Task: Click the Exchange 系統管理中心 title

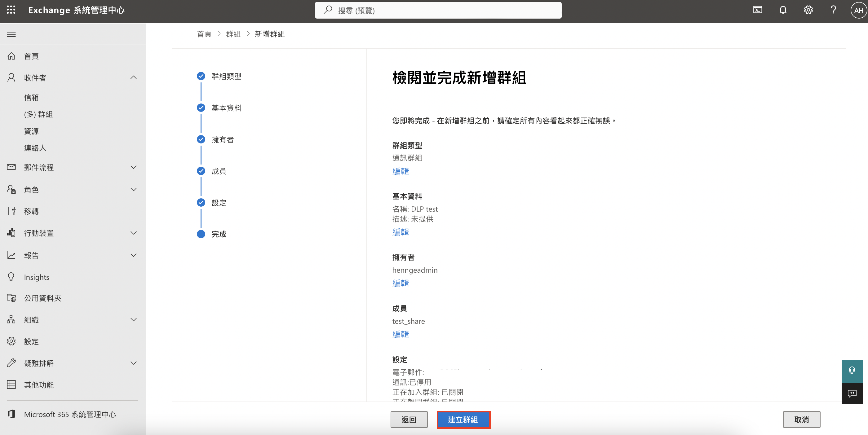Action: 77,10
